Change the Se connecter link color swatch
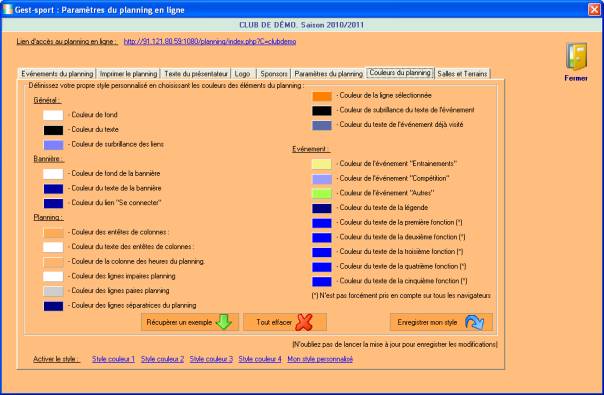 (53, 203)
